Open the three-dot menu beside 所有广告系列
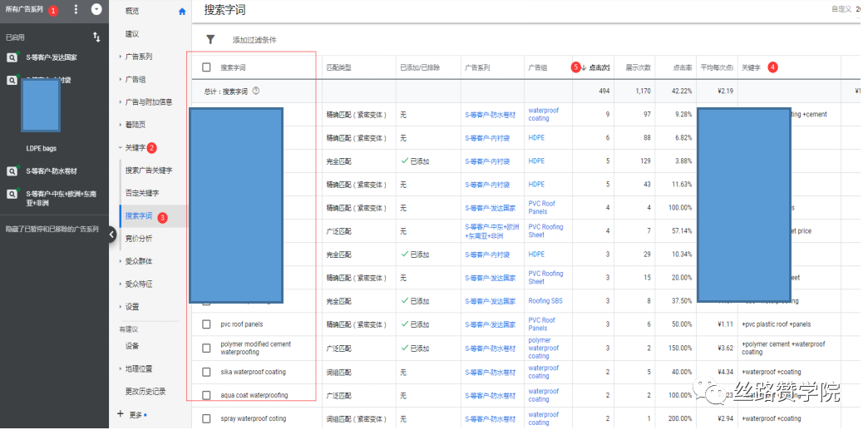 pos(76,10)
